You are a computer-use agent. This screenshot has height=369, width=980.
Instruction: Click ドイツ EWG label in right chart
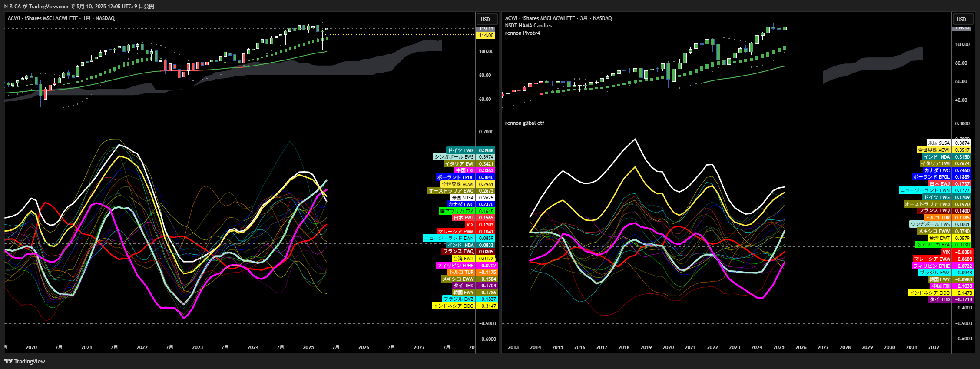coord(937,197)
